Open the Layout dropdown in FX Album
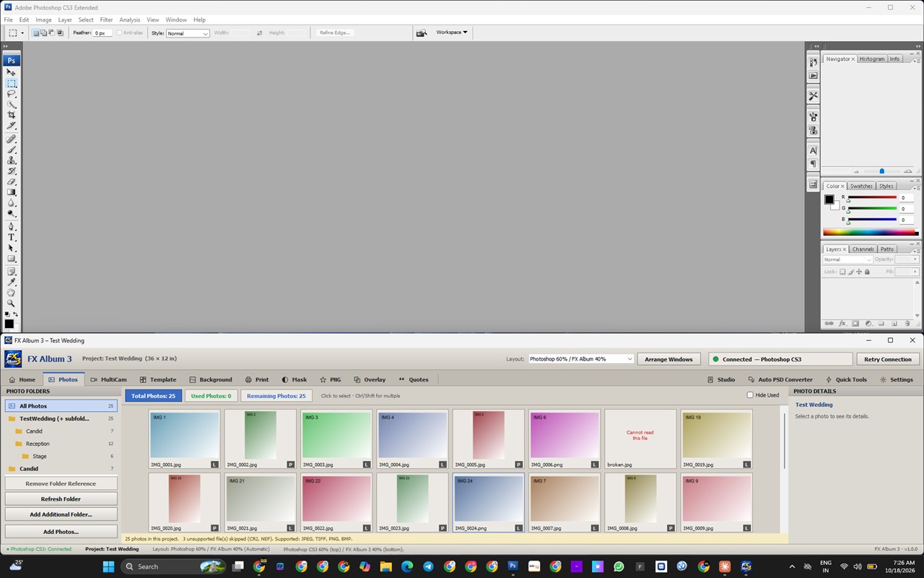 pyautogui.click(x=581, y=359)
